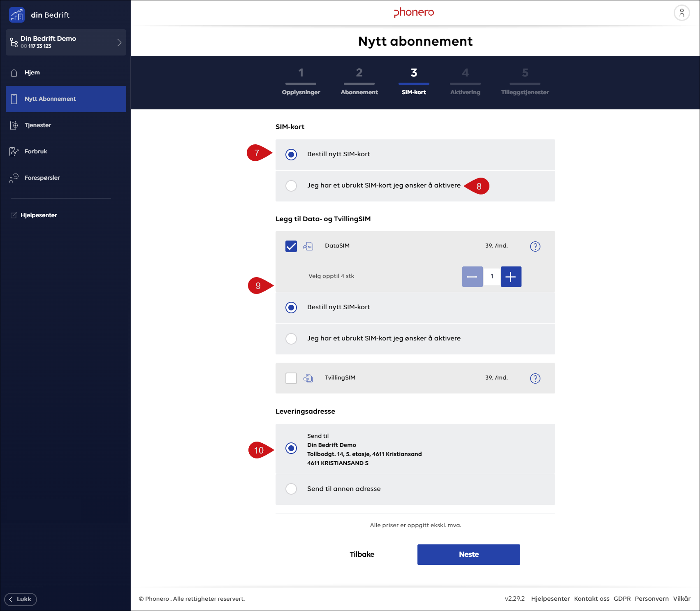Open Personvern footer link

pyautogui.click(x=652, y=599)
